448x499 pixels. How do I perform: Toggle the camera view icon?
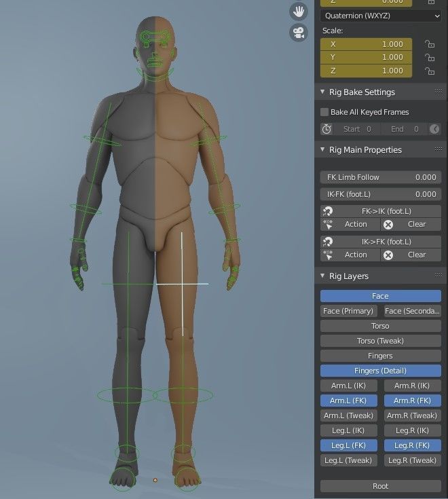point(299,33)
